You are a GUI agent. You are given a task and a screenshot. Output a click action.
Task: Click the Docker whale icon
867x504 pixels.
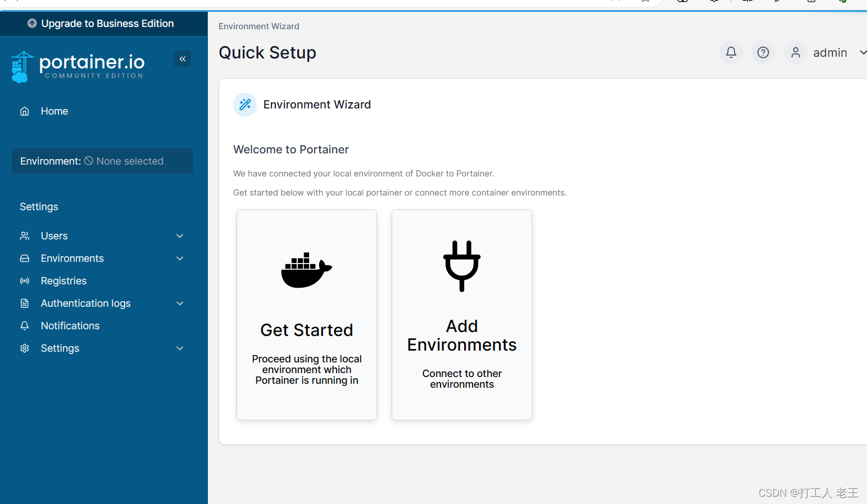coord(307,270)
